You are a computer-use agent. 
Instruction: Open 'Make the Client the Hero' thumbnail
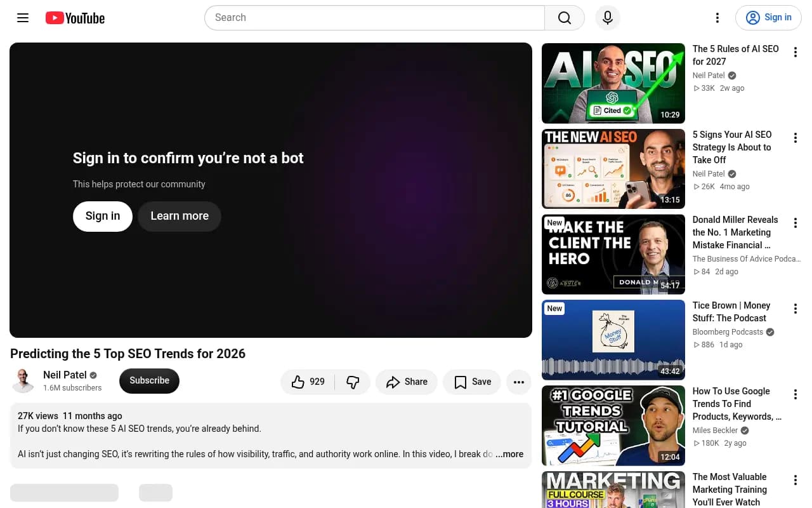613,255
